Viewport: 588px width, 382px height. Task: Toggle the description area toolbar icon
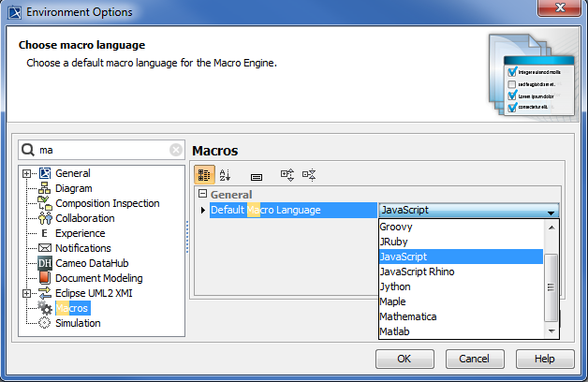(x=257, y=177)
